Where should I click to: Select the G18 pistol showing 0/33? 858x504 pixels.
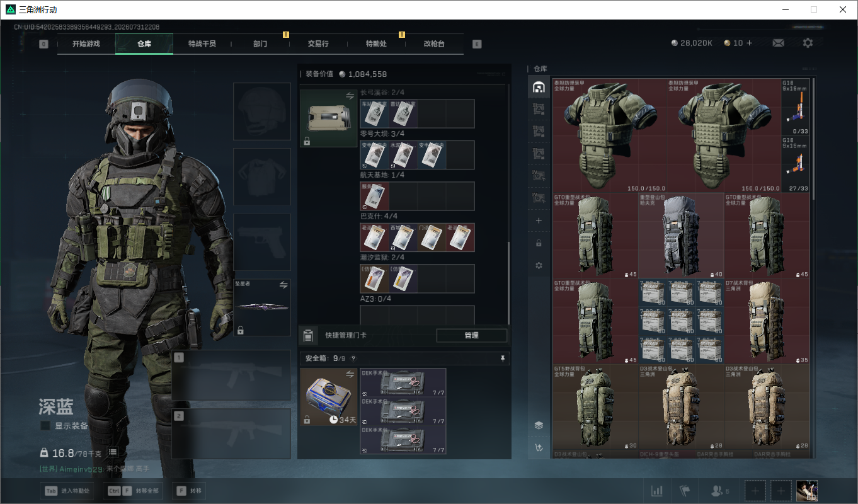(x=795, y=107)
